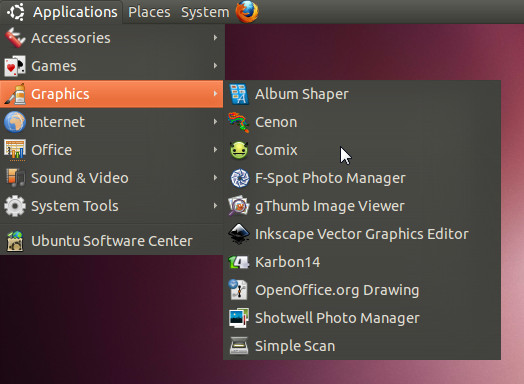Image resolution: width=524 pixels, height=384 pixels.
Task: Open the System menu in the panel
Action: tap(205, 12)
